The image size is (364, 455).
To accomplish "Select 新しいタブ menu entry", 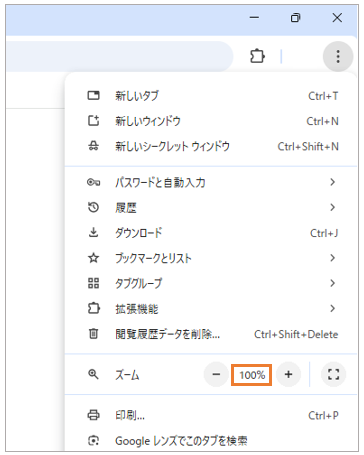I will coord(211,96).
